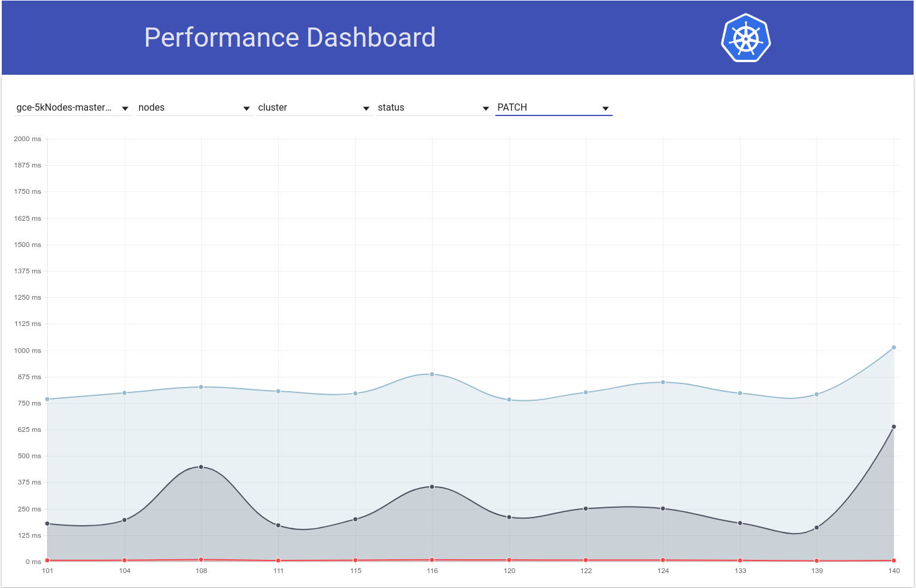The image size is (916, 588).
Task: Click the y-axis label 1500 ms
Action: pos(28,245)
